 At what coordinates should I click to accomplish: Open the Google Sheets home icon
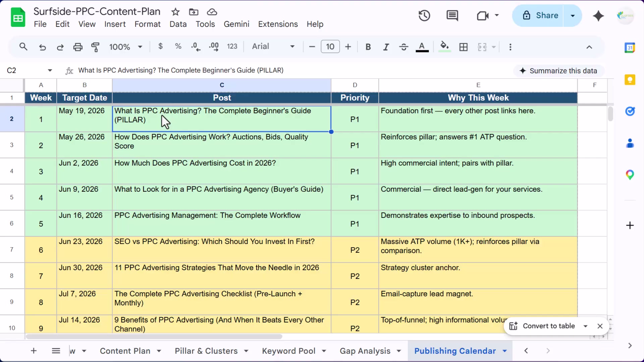[18, 17]
